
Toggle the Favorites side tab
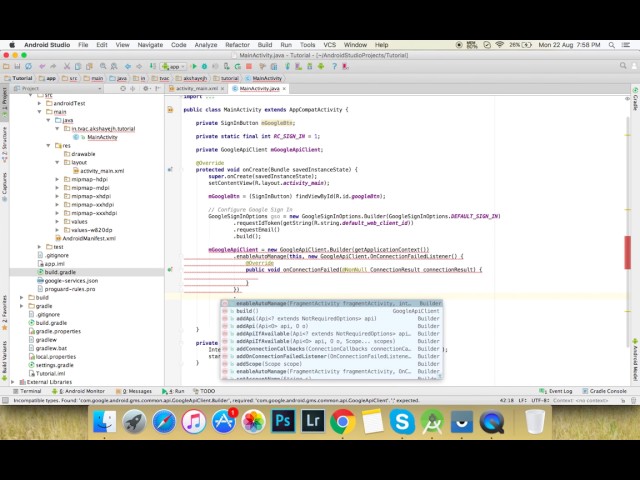4,312
